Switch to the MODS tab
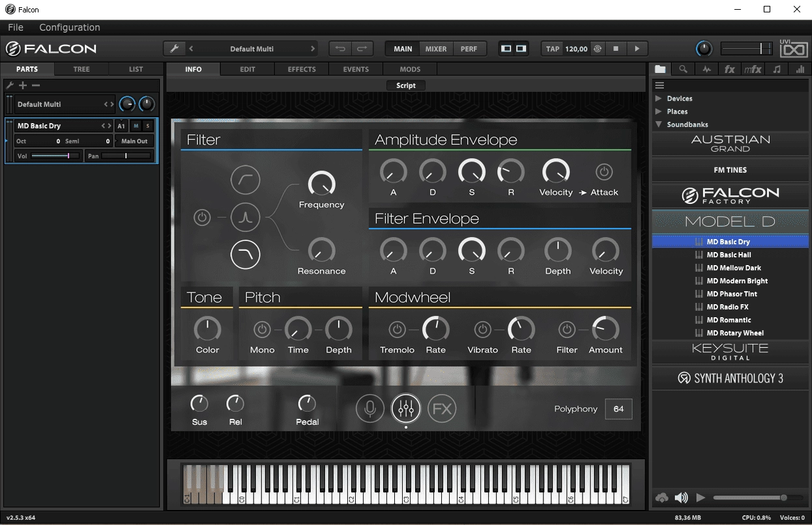 [x=410, y=69]
